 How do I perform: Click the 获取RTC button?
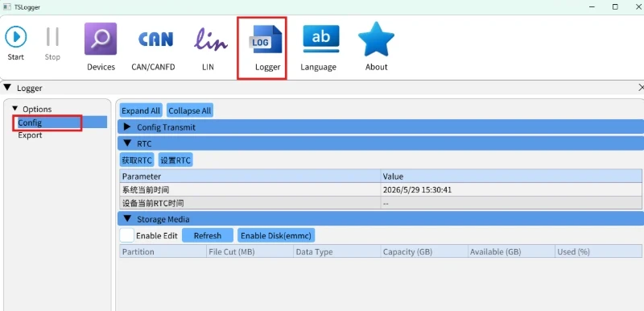point(137,160)
